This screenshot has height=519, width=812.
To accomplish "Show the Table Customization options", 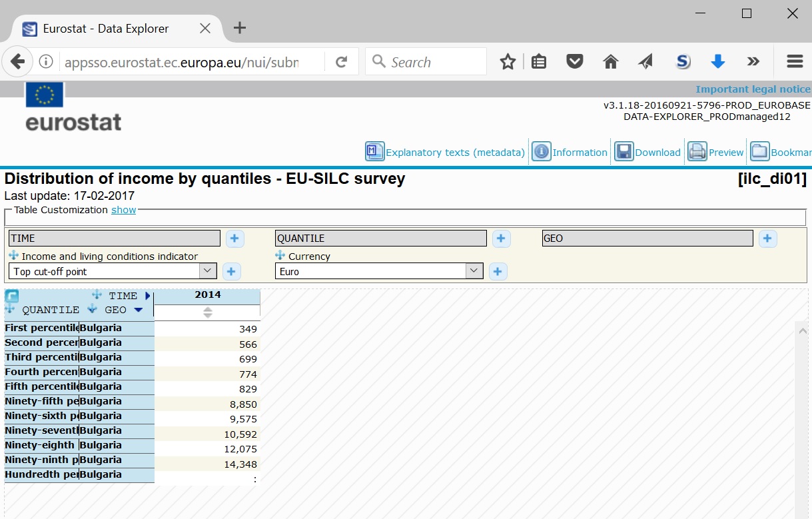I will 123,210.
